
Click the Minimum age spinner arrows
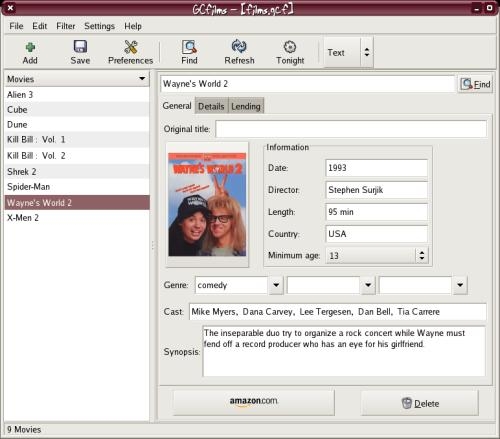click(x=422, y=256)
